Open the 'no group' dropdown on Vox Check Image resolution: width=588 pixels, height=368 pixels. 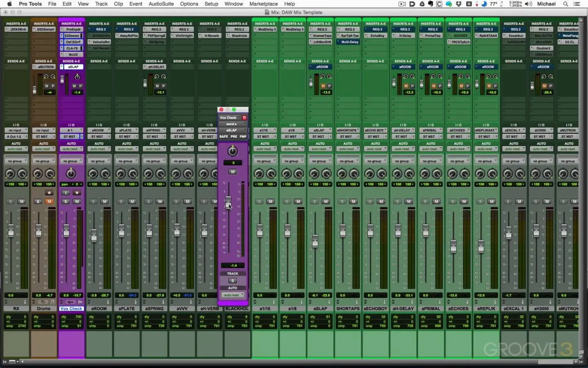click(x=71, y=161)
